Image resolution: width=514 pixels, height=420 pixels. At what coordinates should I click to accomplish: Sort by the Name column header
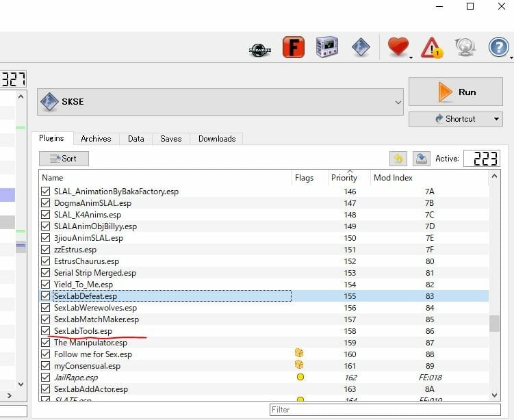(166, 178)
